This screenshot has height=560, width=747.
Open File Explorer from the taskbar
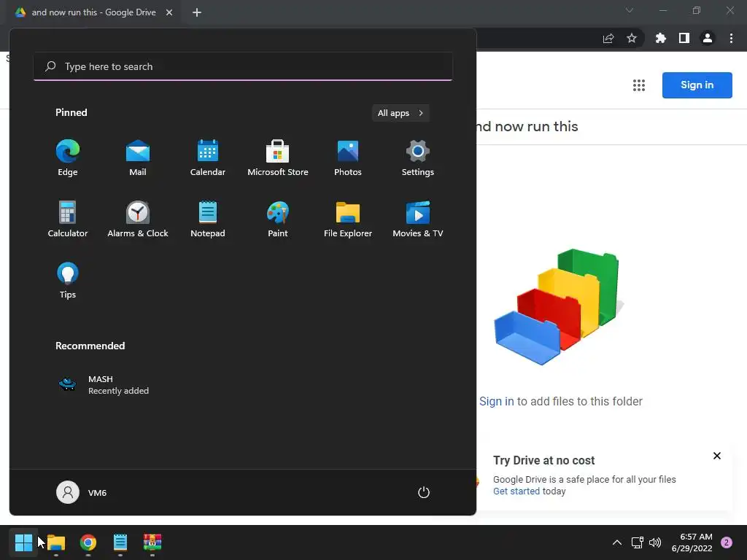click(x=56, y=542)
